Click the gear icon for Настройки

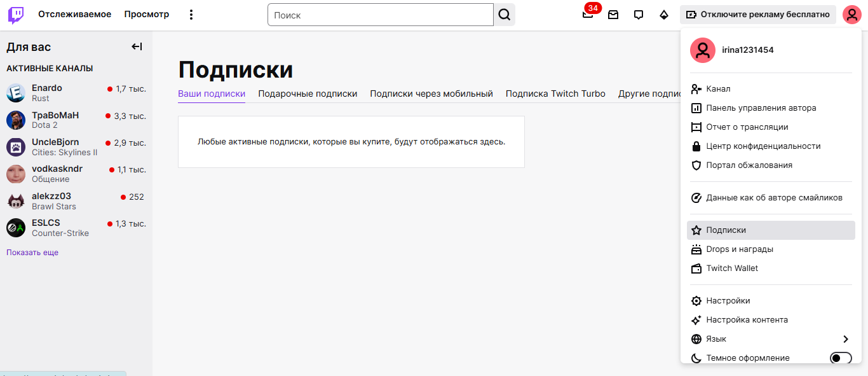(x=696, y=301)
